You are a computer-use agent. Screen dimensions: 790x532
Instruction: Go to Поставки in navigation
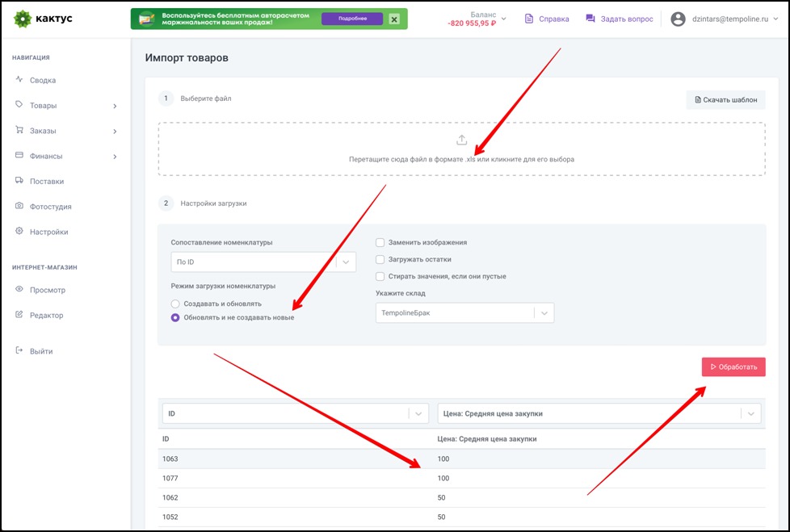pyautogui.click(x=46, y=182)
